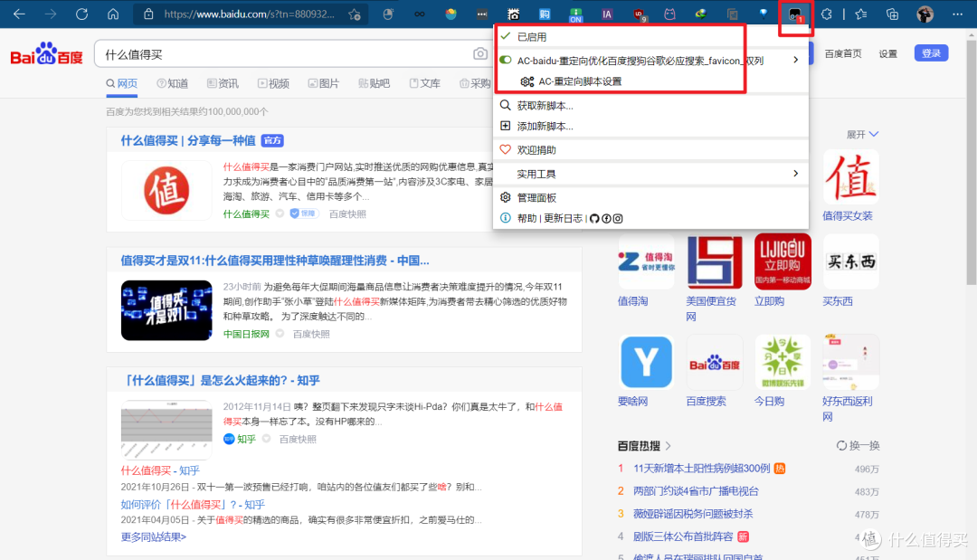977x560 pixels.
Task: Click the blue 登录 login button
Action: [x=931, y=53]
